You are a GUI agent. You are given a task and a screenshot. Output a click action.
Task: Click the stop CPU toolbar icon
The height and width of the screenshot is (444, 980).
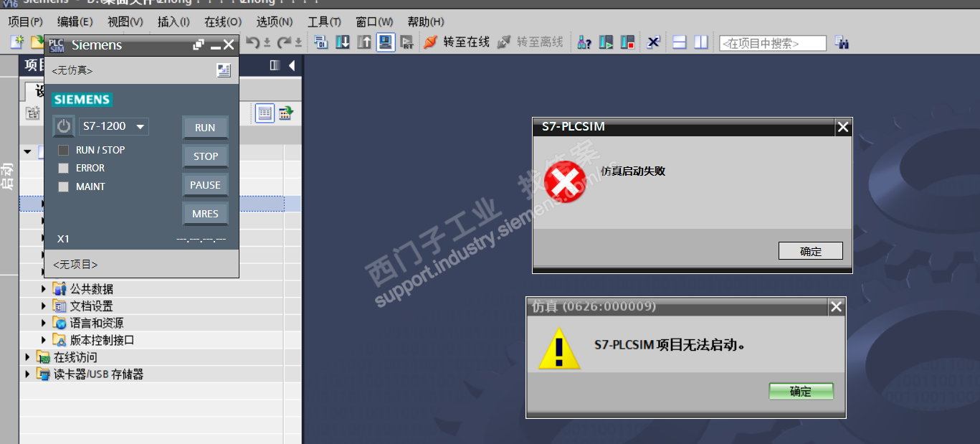(628, 42)
